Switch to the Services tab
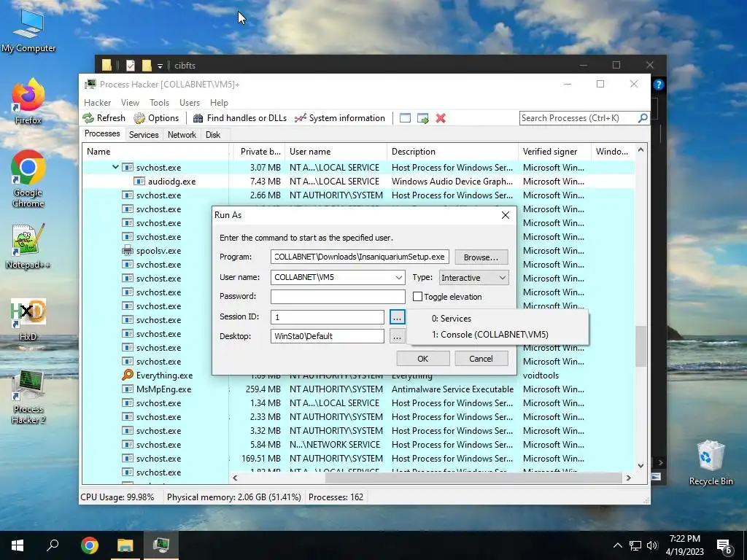 coord(144,135)
